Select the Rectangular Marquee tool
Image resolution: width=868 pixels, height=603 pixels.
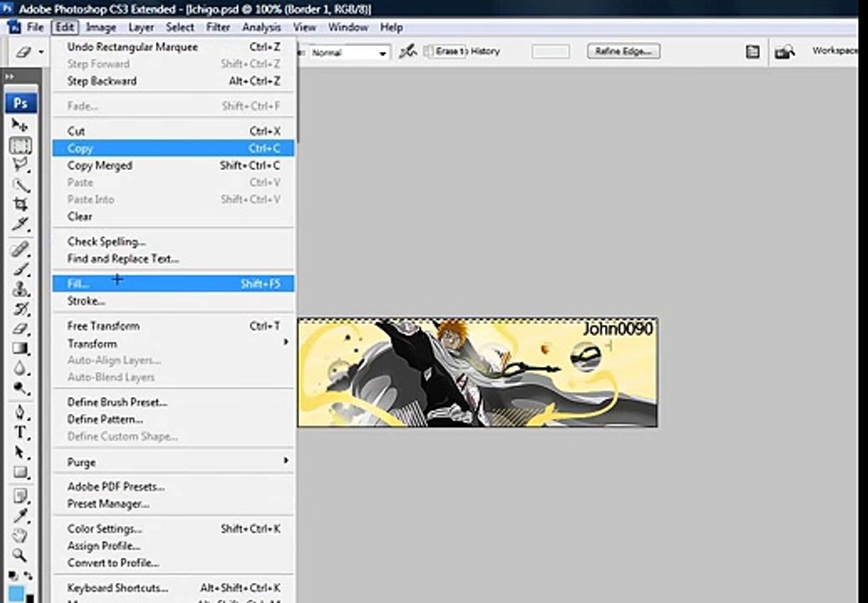click(20, 146)
